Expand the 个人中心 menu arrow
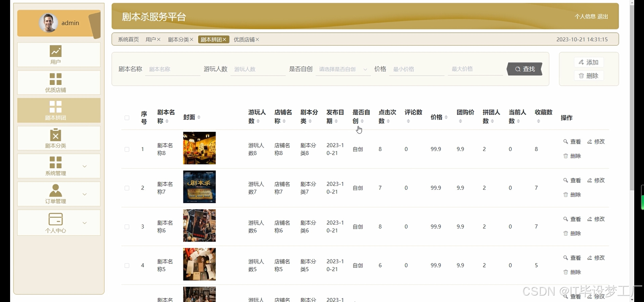This screenshot has width=644, height=302. (85, 223)
